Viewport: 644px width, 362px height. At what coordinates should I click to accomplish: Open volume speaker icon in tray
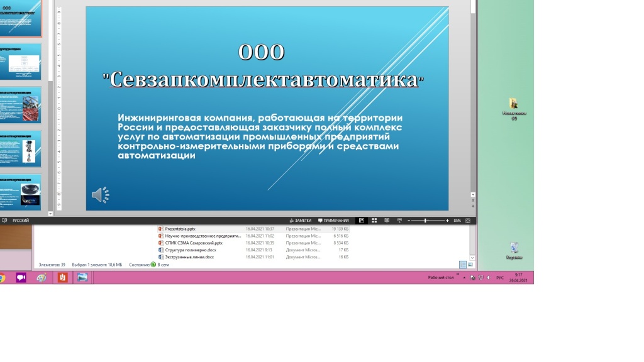tap(489, 278)
